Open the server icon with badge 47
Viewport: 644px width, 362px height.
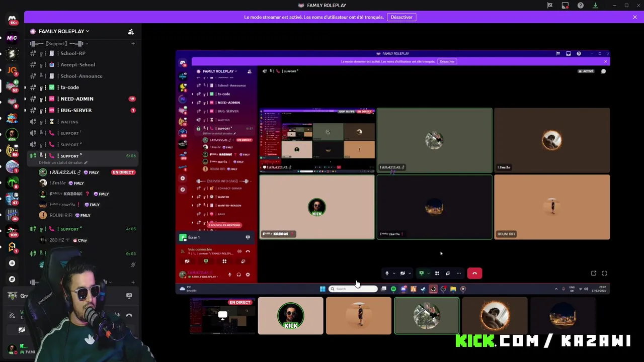pos(12,199)
